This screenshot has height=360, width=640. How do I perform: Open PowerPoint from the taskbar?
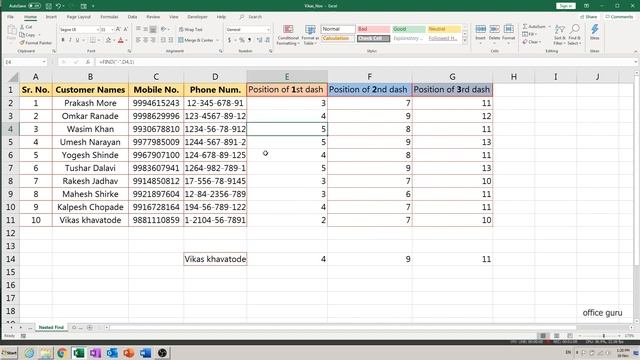[x=129, y=353]
